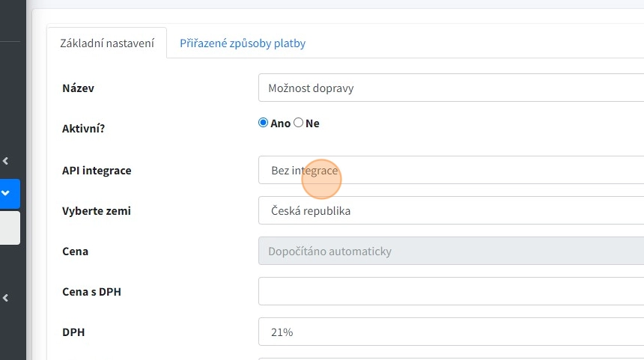Image resolution: width=644 pixels, height=360 pixels.
Task: Open the DPH rate dropdown
Action: [x=451, y=332]
